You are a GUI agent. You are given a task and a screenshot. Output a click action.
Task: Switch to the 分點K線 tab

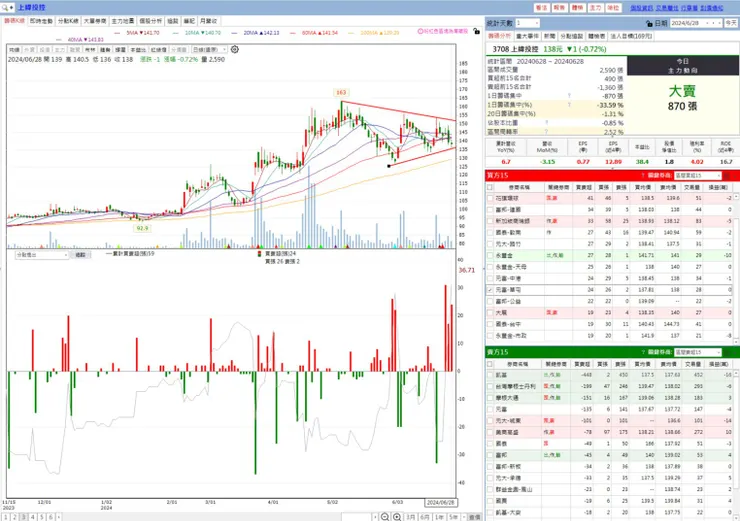(x=68, y=21)
